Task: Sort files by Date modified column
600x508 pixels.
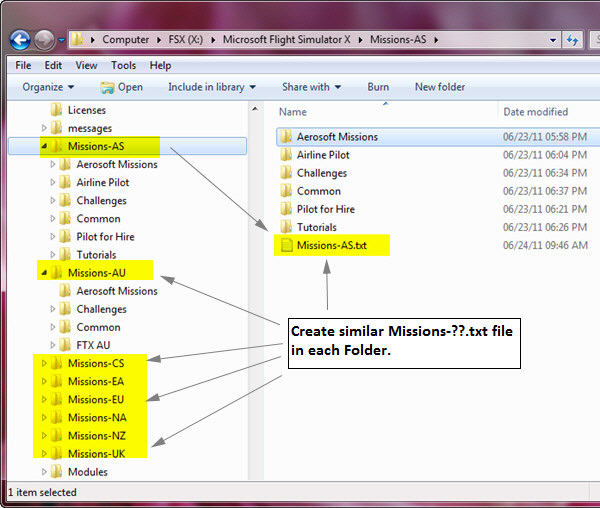Action: pyautogui.click(x=536, y=112)
